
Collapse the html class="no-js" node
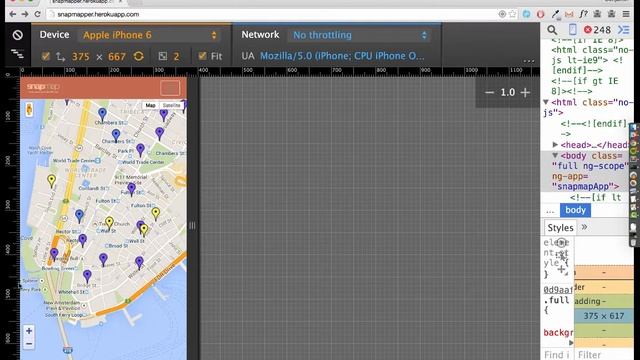pyautogui.click(x=546, y=102)
